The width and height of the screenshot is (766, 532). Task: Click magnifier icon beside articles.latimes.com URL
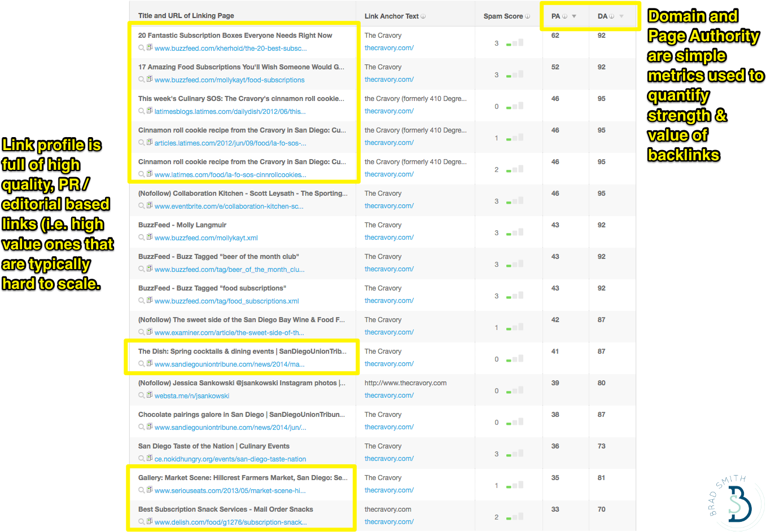tap(142, 143)
